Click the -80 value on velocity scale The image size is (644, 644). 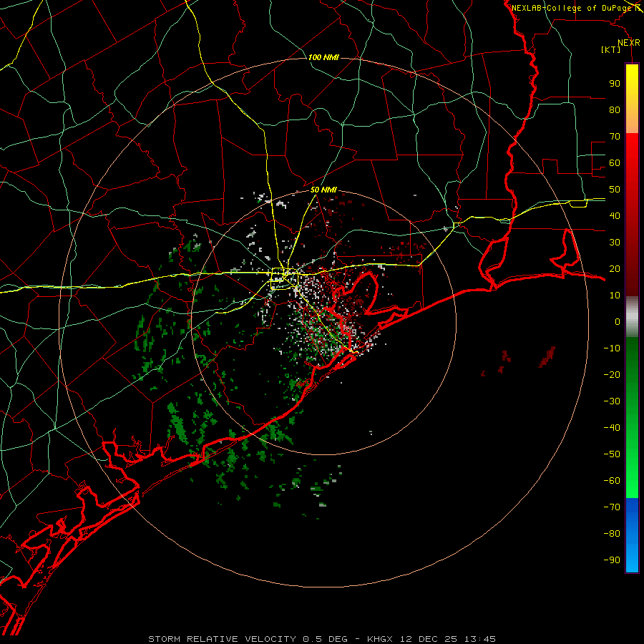tap(612, 534)
